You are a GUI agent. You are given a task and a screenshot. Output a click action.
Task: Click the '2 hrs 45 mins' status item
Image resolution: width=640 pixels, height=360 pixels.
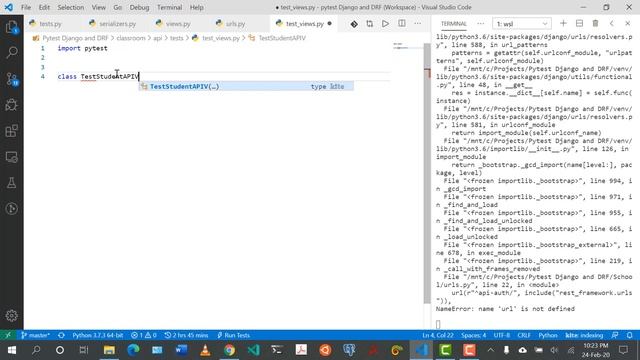[x=186, y=335]
